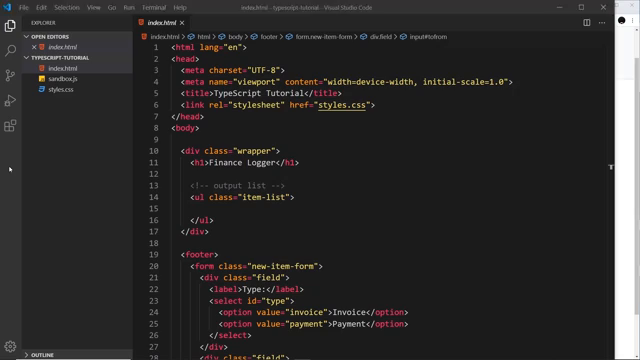Click HTML file icon in index.html tab

(x=141, y=22)
